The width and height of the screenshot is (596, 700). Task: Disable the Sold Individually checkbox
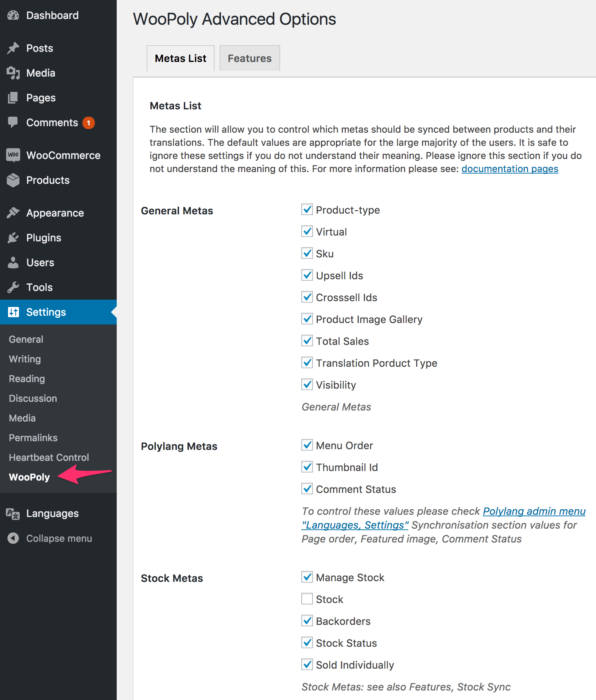click(x=307, y=664)
